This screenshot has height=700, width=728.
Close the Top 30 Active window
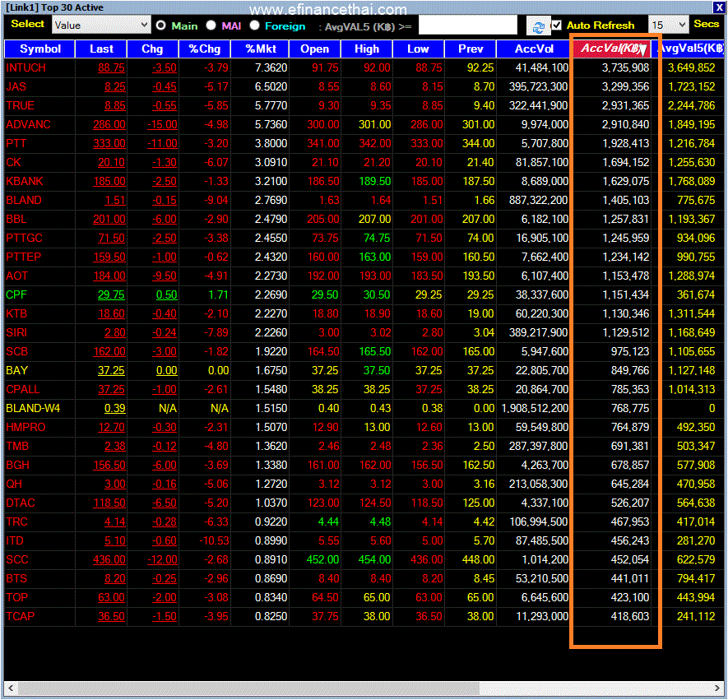click(x=718, y=7)
